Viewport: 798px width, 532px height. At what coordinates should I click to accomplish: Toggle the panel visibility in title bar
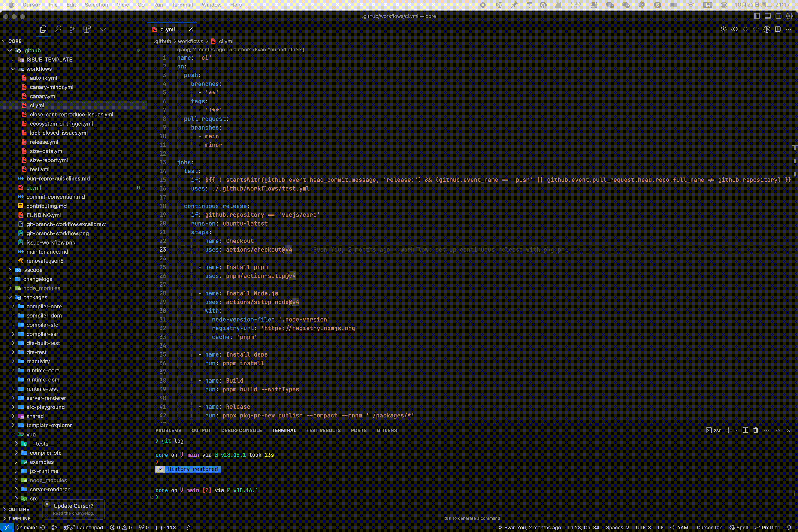768,16
